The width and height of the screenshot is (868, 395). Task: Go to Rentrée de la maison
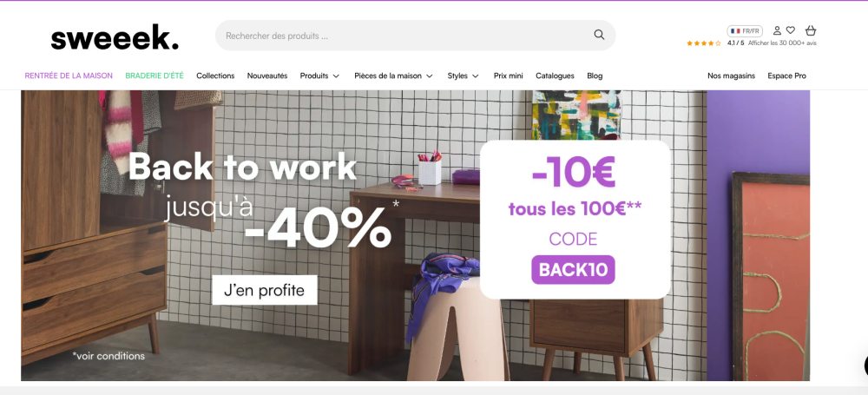click(69, 76)
